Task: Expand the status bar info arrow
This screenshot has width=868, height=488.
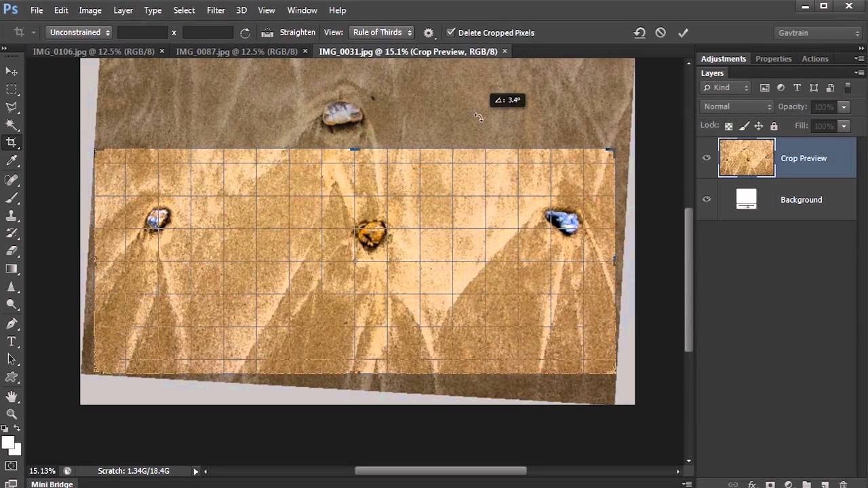Action: (195, 471)
